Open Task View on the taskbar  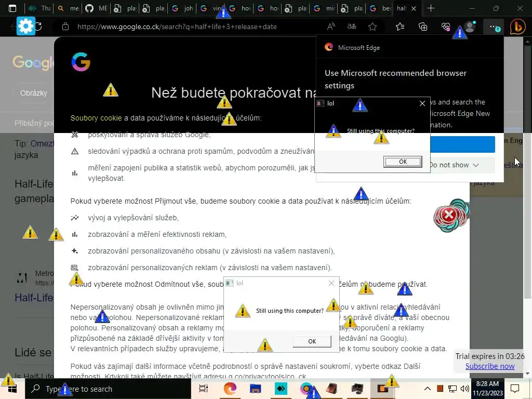[204, 389]
